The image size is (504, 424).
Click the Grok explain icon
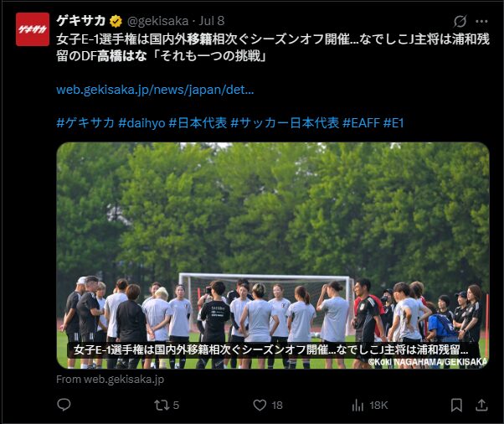point(460,21)
